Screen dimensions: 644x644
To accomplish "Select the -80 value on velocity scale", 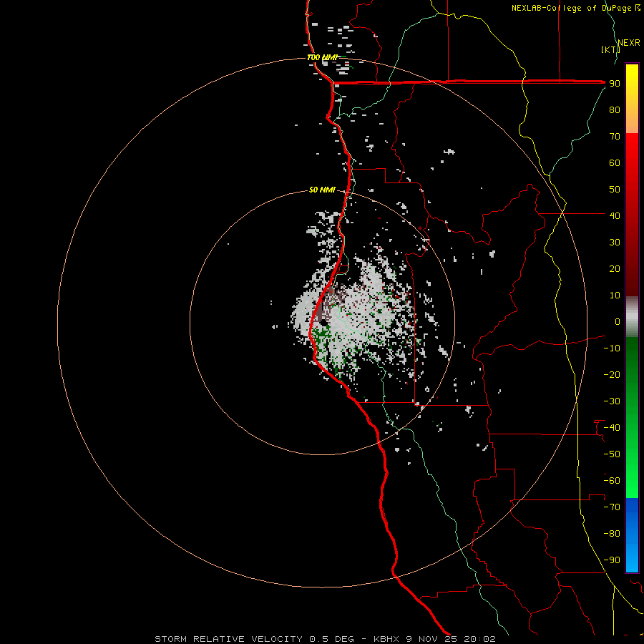I will click(612, 534).
